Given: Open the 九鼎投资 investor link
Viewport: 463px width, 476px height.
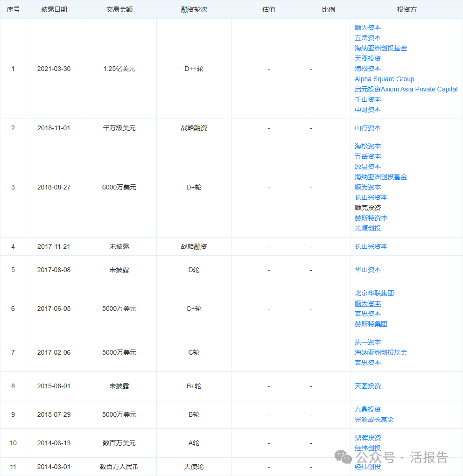Looking at the screenshot, I should [367, 409].
